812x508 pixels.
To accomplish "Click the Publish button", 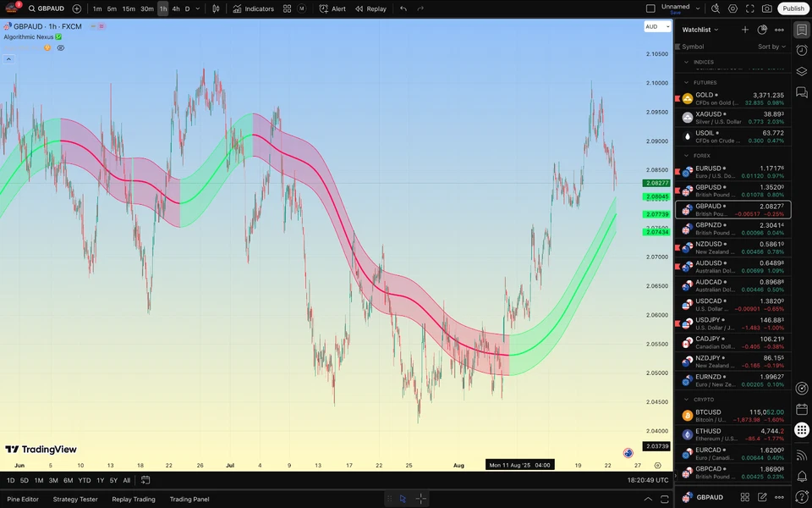I will (792, 8).
